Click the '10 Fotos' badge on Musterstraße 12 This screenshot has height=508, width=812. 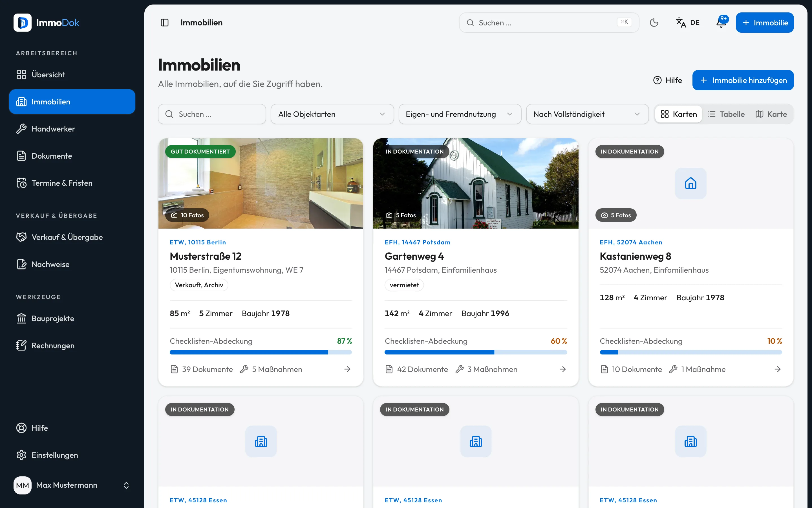[187, 215]
